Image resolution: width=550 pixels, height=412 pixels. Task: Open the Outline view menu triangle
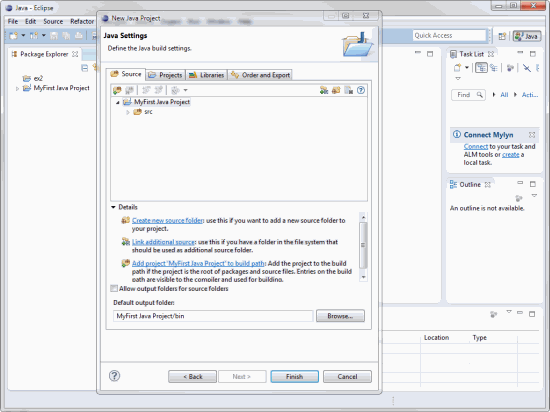pyautogui.click(x=534, y=196)
